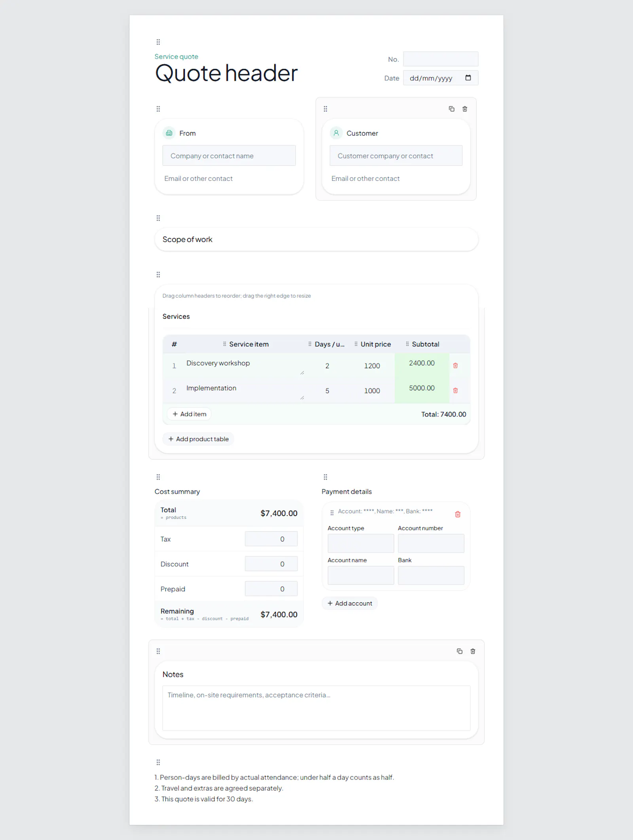Click the drag handle above Quote header
The height and width of the screenshot is (840, 633).
[158, 42]
